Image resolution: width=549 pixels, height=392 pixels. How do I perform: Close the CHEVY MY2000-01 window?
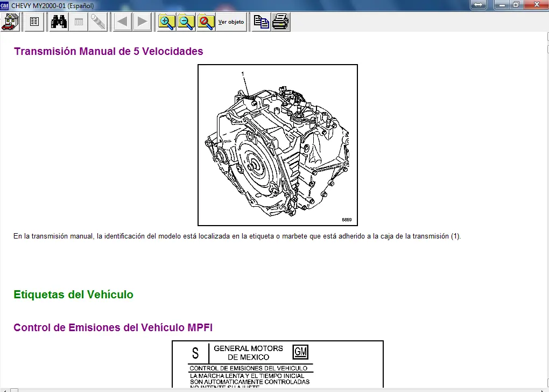point(537,4)
